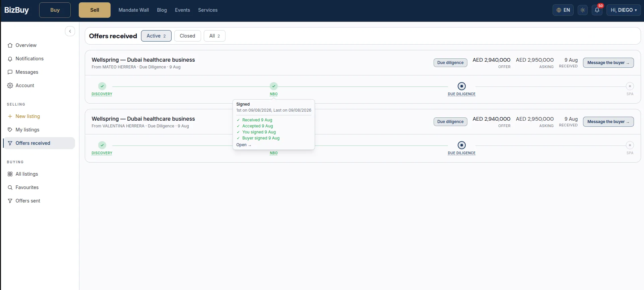Click the sidebar Notifications bell icon
The image size is (644, 290).
click(10, 59)
